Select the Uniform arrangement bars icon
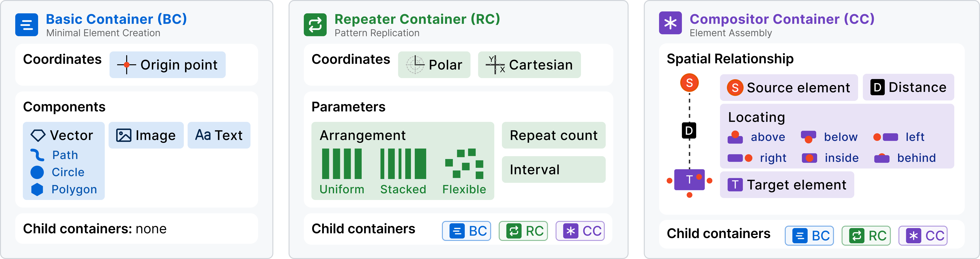 point(342,164)
